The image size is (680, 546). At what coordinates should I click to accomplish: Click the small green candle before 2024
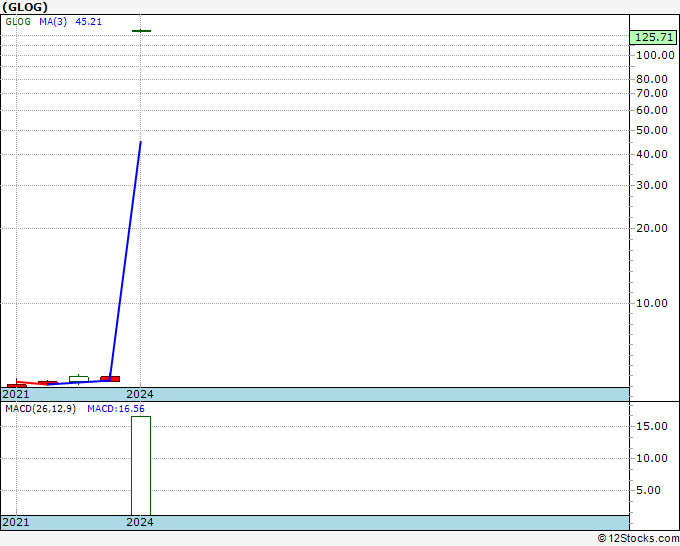(79, 378)
